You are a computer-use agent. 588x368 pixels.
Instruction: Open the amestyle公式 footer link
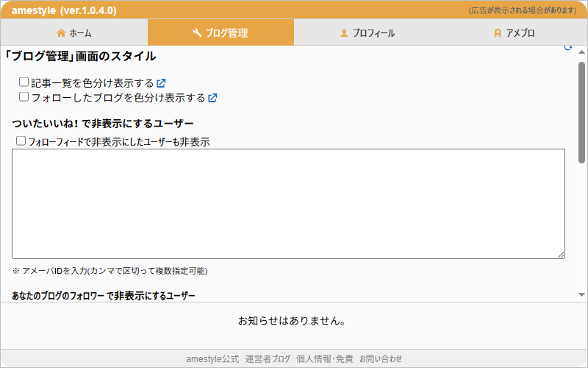[x=212, y=359]
